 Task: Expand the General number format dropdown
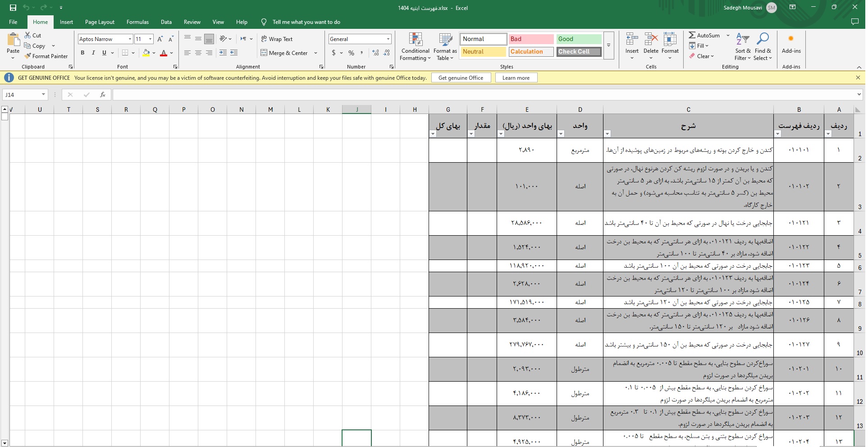click(388, 39)
